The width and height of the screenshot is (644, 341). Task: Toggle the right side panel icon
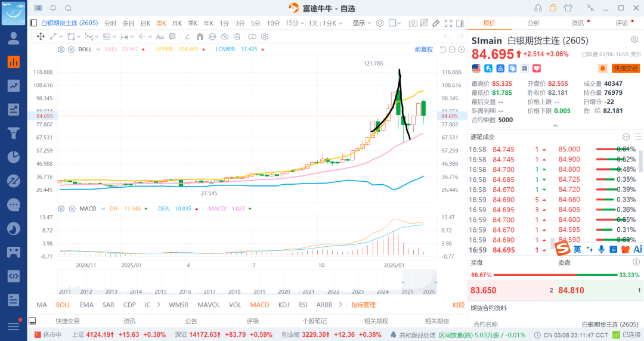(460, 23)
